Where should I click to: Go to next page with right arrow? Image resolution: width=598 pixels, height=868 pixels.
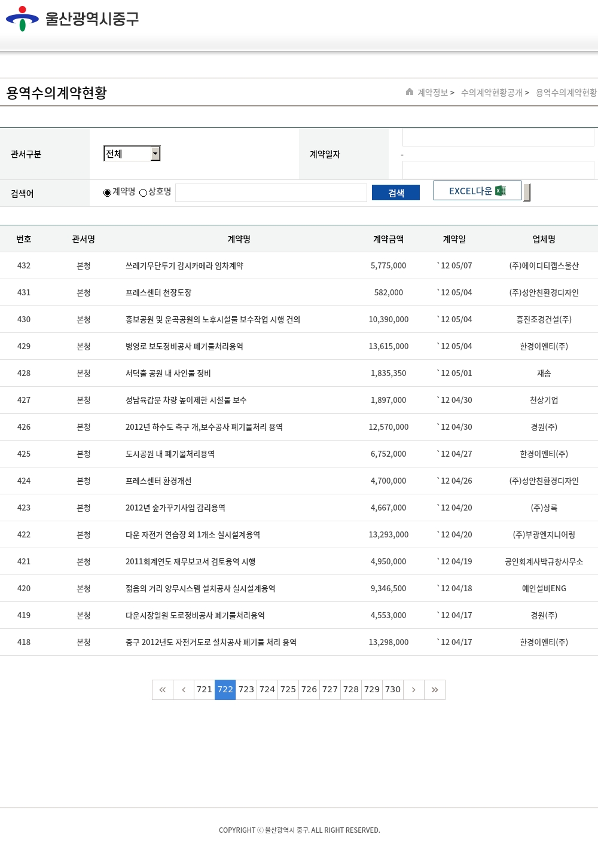click(413, 690)
